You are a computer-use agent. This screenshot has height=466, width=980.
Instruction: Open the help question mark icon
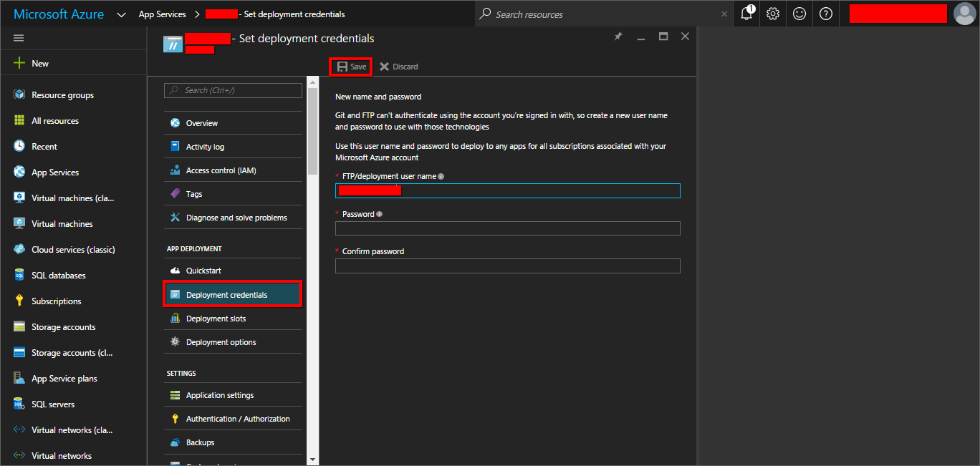tap(826, 14)
